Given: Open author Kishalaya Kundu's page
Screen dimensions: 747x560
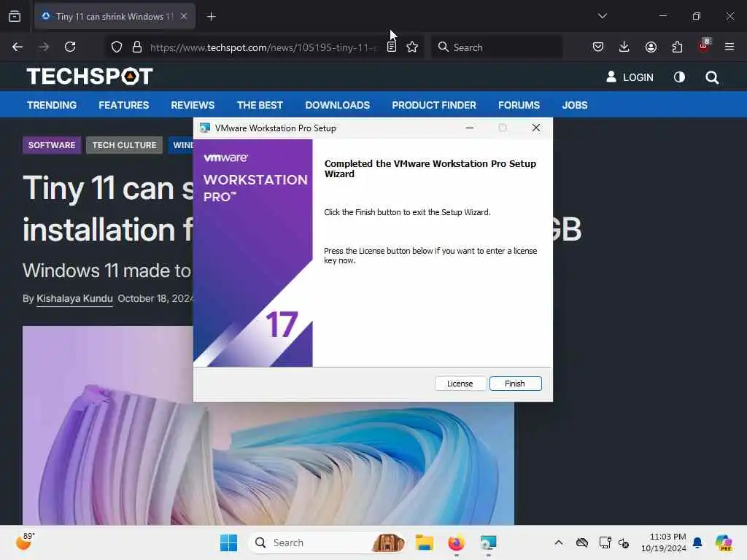Looking at the screenshot, I should click(75, 298).
